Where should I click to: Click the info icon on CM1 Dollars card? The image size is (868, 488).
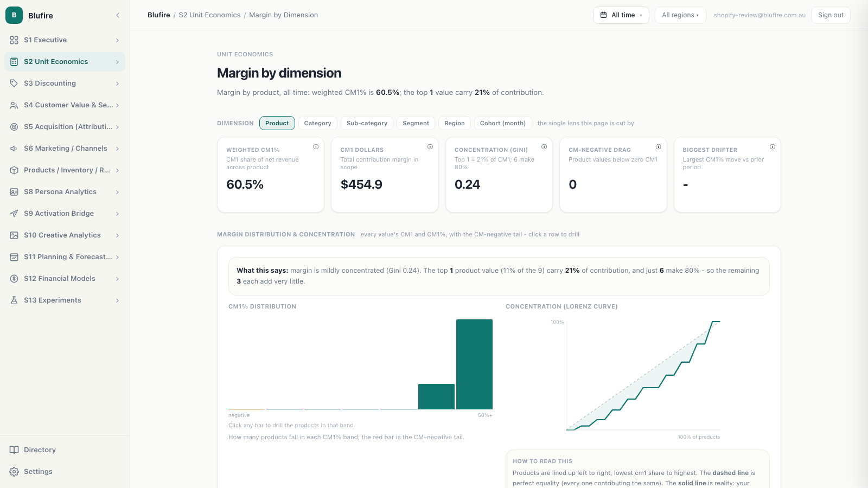click(430, 147)
